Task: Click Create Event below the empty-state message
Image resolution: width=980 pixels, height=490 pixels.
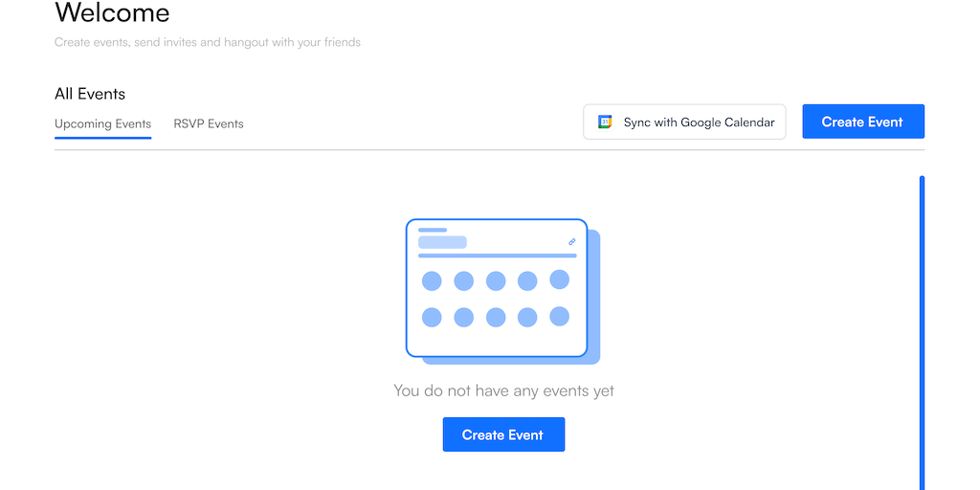Action: click(503, 434)
